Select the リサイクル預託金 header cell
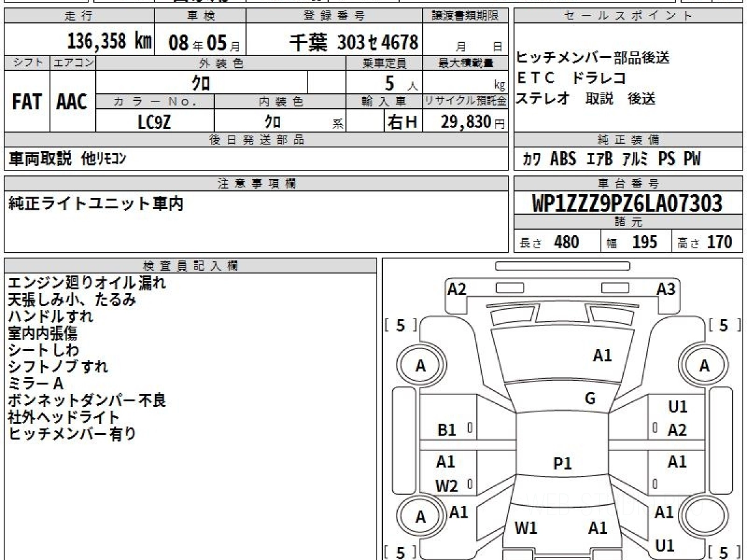 pyautogui.click(x=466, y=101)
